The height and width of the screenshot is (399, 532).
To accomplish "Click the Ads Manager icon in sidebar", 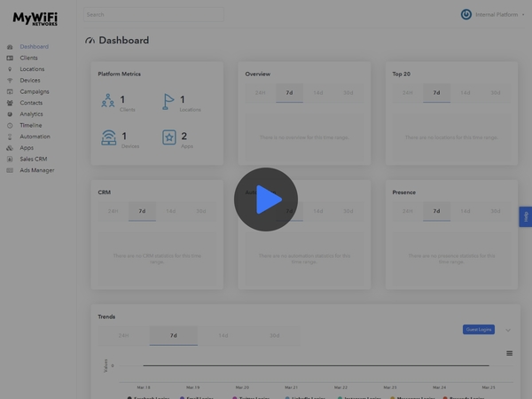I will point(10,170).
